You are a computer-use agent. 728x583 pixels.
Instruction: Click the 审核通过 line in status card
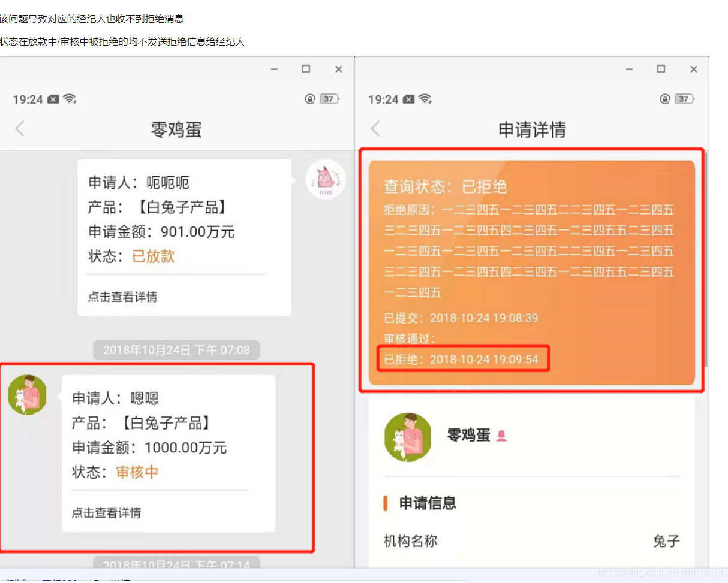point(410,339)
